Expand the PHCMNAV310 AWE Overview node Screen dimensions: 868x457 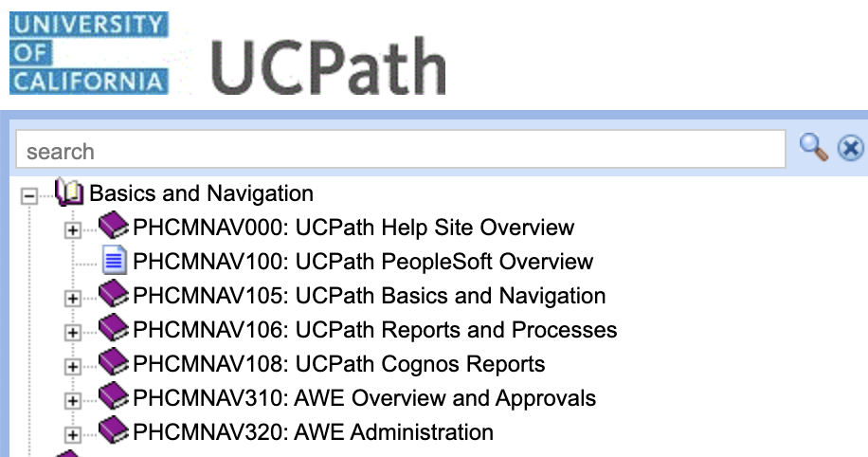point(73,400)
